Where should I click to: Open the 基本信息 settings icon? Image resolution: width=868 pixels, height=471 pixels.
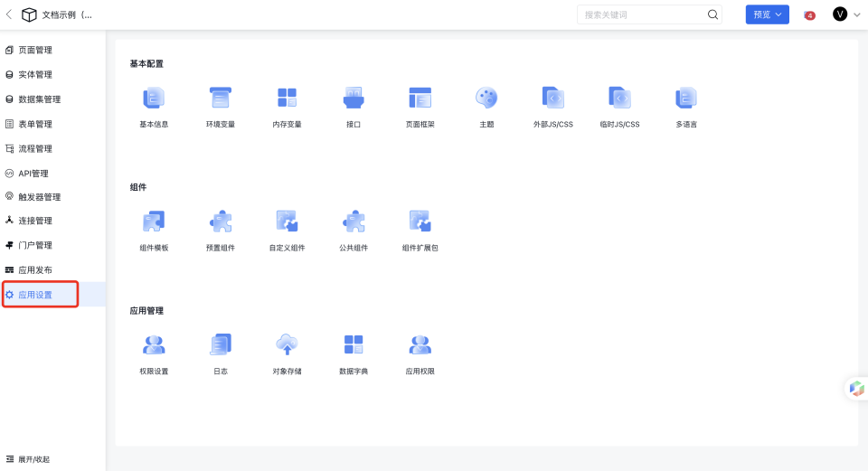[x=154, y=99]
